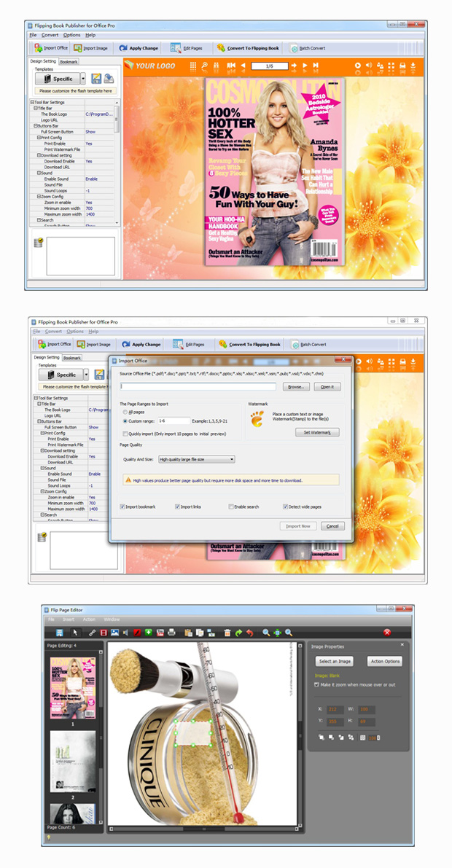The width and height of the screenshot is (452, 868).
Task: Jump to the last page of the flipbook
Action: pos(316,66)
